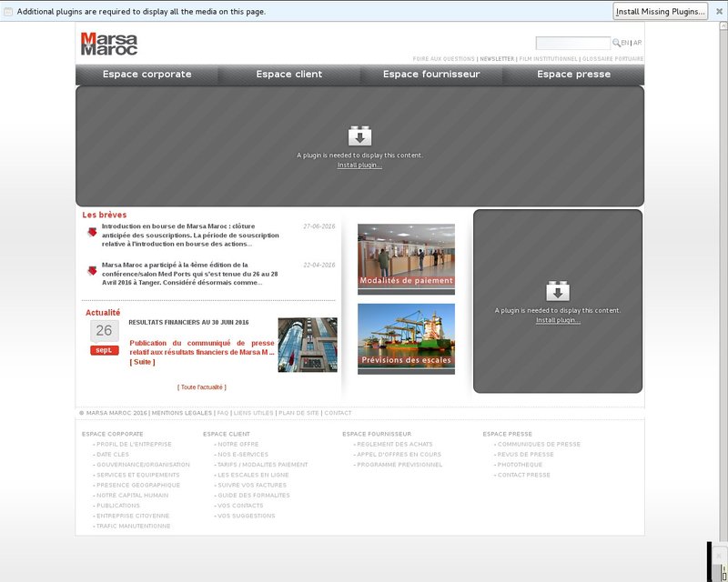
Task: Open the Contact link next to Plan de site
Action: (x=338, y=413)
